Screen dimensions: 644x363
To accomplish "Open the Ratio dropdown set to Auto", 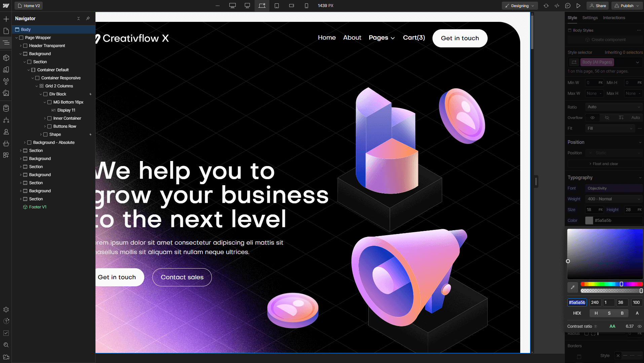I will pos(613,107).
